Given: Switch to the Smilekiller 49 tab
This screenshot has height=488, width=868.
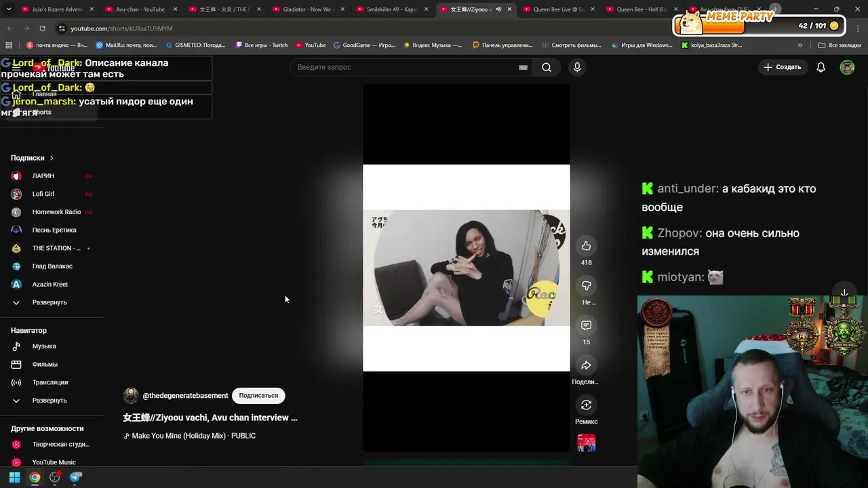Looking at the screenshot, I should 392,9.
